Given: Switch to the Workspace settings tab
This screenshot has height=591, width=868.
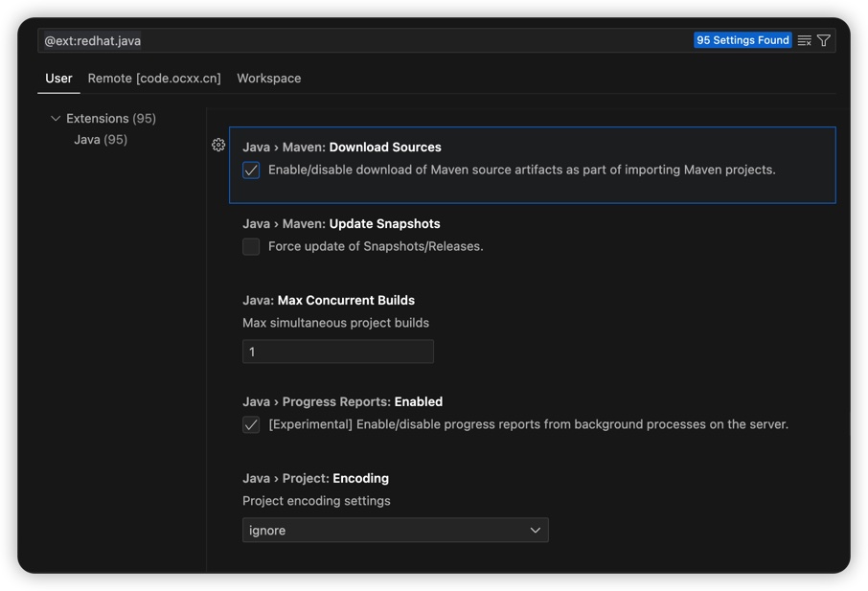Looking at the screenshot, I should (268, 79).
